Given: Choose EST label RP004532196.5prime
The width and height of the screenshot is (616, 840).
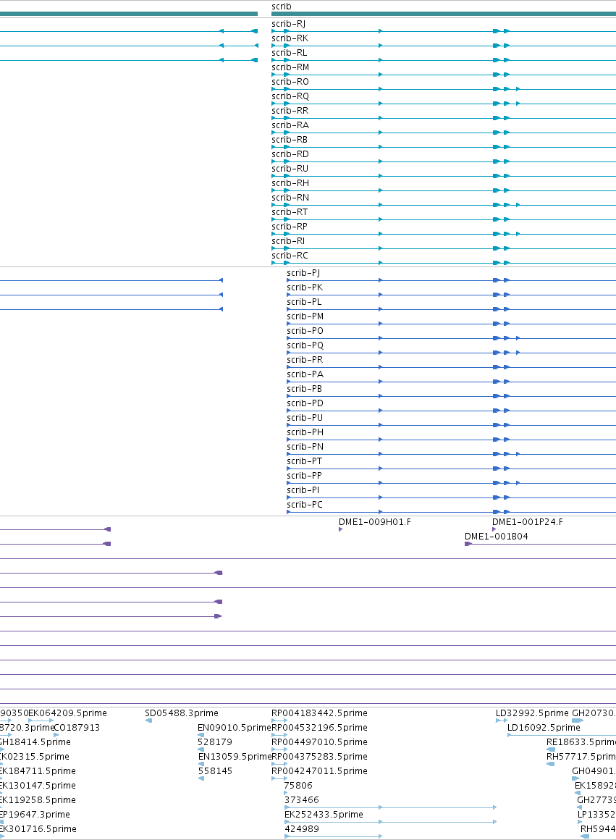Looking at the screenshot, I should click(320, 728).
